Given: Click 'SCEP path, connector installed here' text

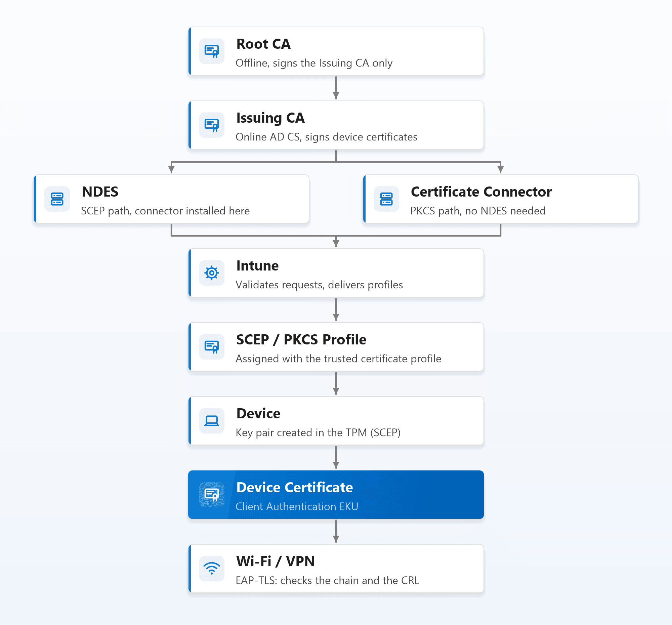Looking at the screenshot, I should point(165,211).
